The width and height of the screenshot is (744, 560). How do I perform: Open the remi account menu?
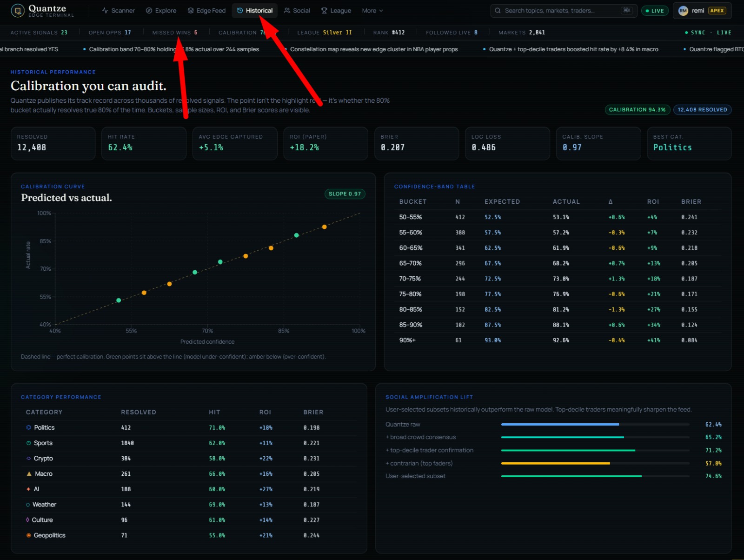point(702,11)
